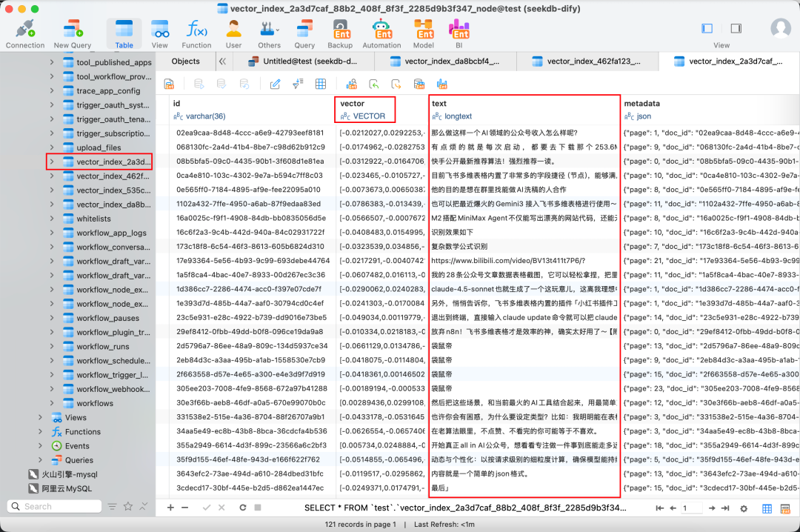Select the Table objects button
The image size is (800, 532).
point(124,33)
